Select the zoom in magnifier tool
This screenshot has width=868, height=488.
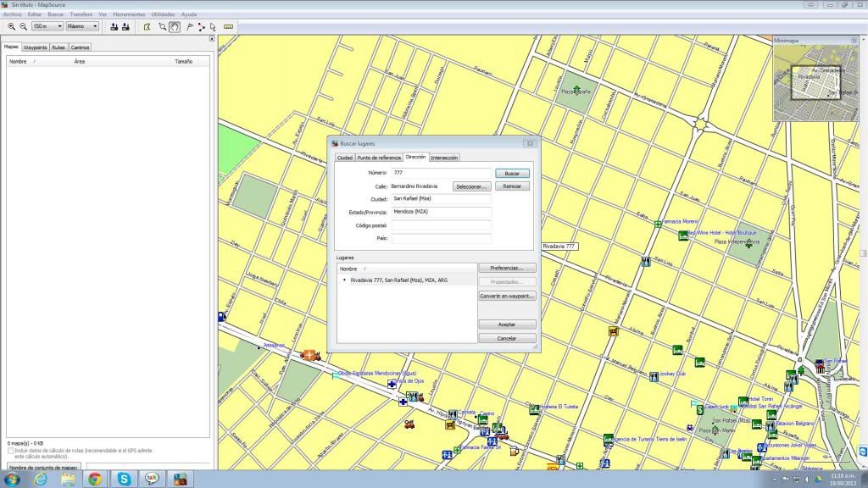tap(11, 26)
